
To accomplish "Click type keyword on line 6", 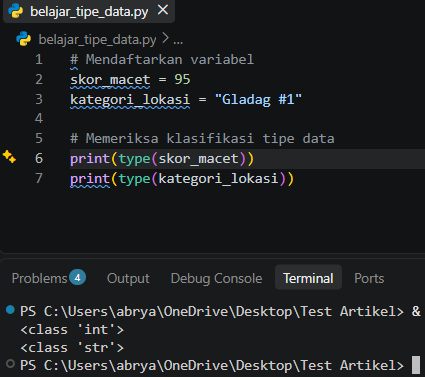I will click(134, 159).
